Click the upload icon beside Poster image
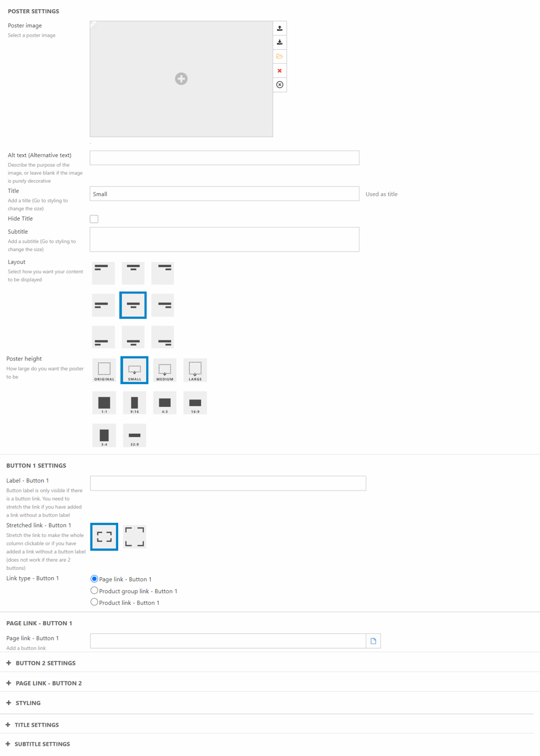 point(280,28)
